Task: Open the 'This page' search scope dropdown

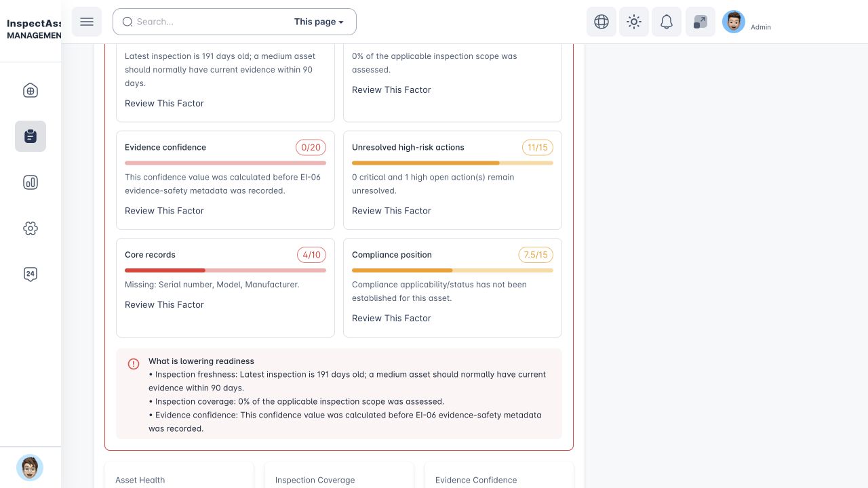Action: [319, 22]
